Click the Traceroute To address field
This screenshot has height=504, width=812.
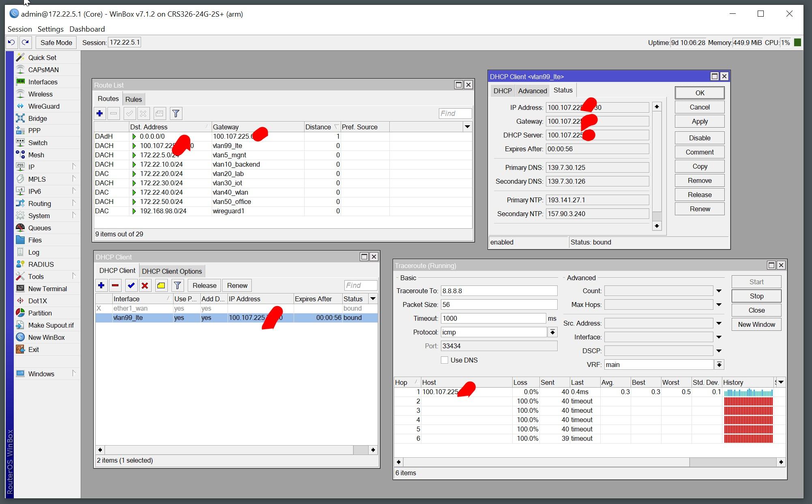[499, 291]
